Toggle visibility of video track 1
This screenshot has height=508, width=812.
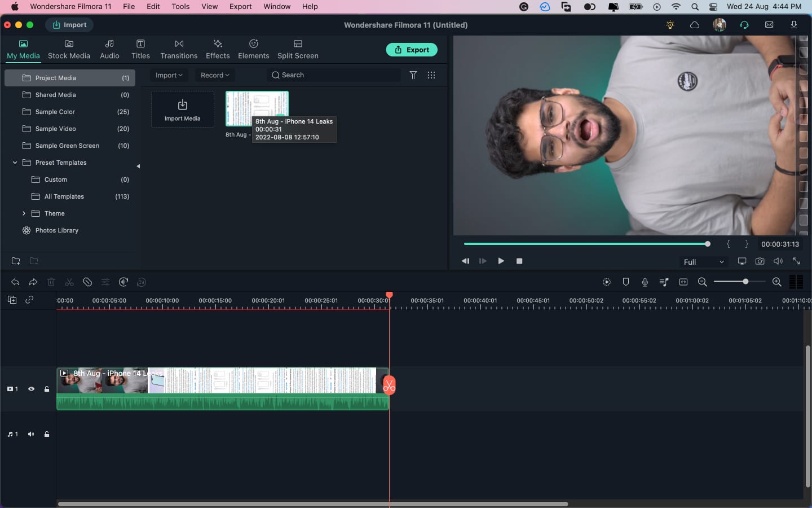pos(32,389)
